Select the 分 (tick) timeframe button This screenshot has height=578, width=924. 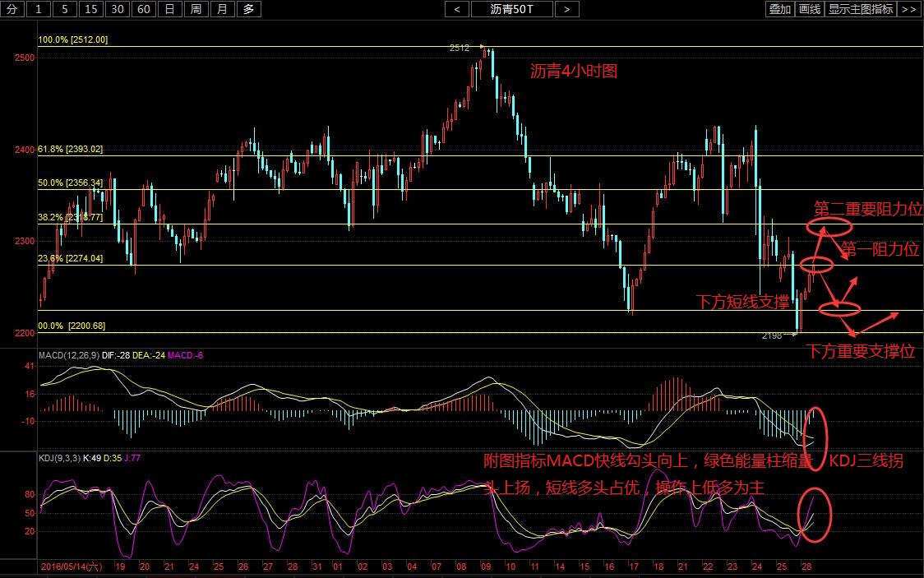[x=12, y=10]
